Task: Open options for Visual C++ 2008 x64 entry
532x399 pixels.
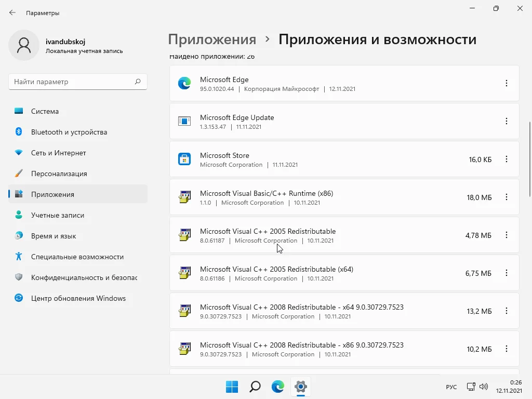Action: pyautogui.click(x=506, y=311)
